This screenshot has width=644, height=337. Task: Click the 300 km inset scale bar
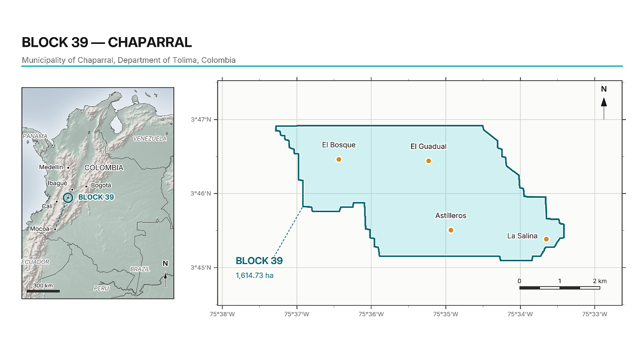43,291
